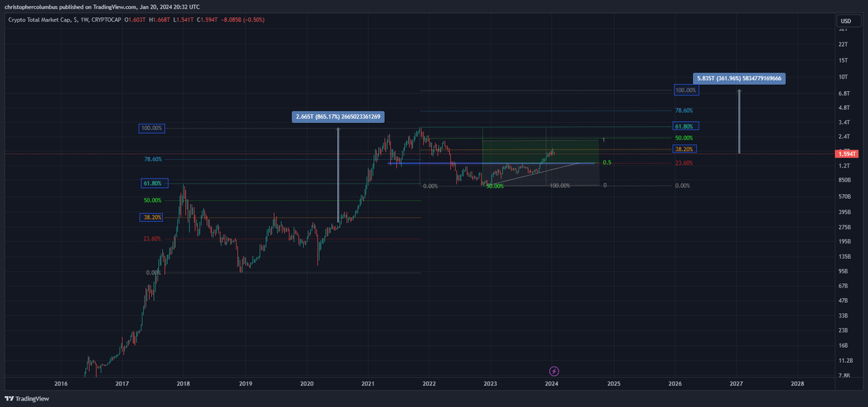Click the 2018 label on time axis
868x407 pixels.
coord(183,383)
